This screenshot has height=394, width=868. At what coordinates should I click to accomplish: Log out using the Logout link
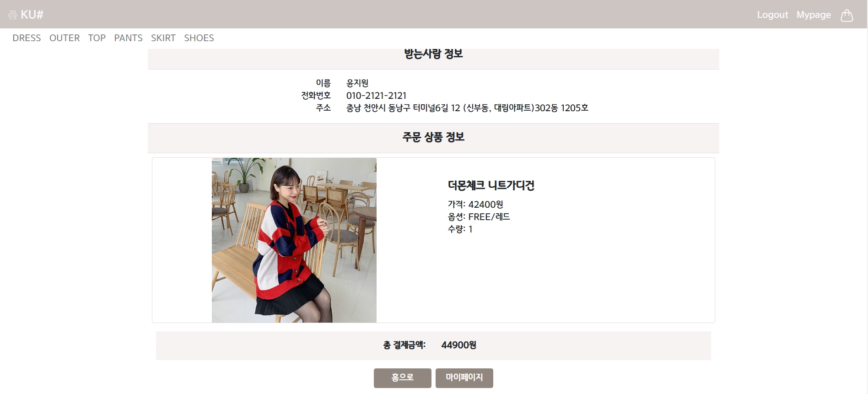772,15
